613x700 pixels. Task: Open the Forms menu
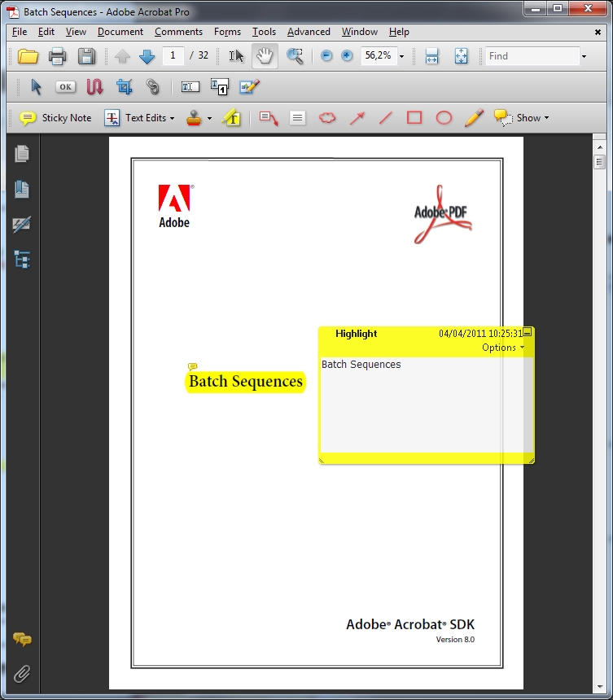pos(227,32)
